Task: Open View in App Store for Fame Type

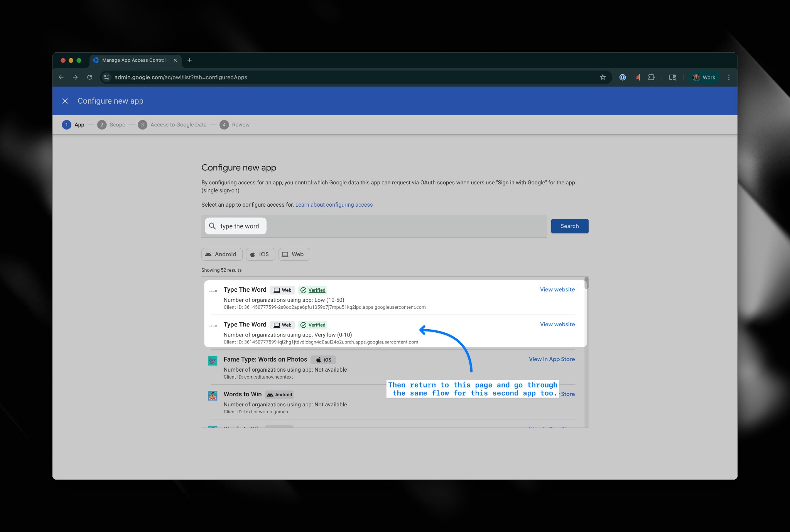Action: coord(552,359)
